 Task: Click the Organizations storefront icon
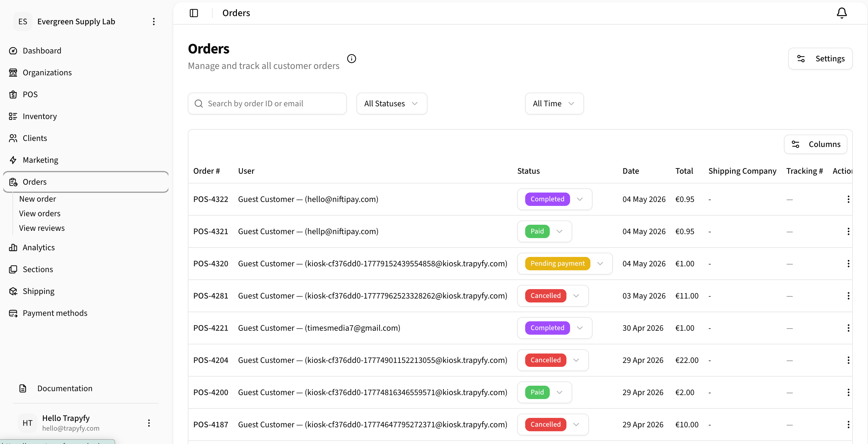coord(13,73)
